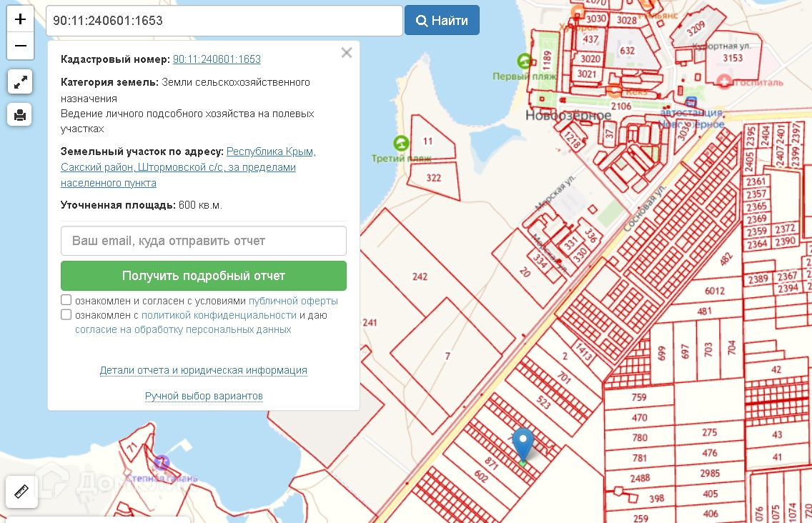The height and width of the screenshot is (523, 812).
Task: Zoom out the map with minus button
Action: [20, 46]
